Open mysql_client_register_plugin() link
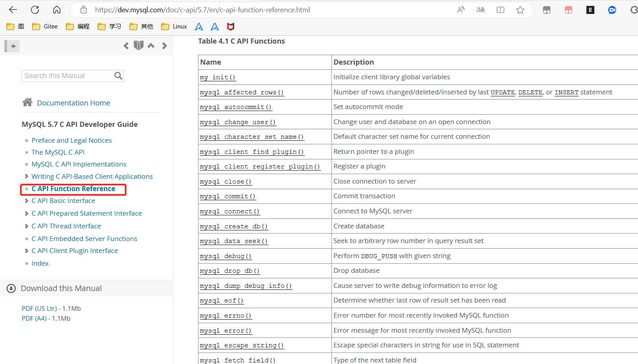The width and height of the screenshot is (638, 364). [x=260, y=167]
